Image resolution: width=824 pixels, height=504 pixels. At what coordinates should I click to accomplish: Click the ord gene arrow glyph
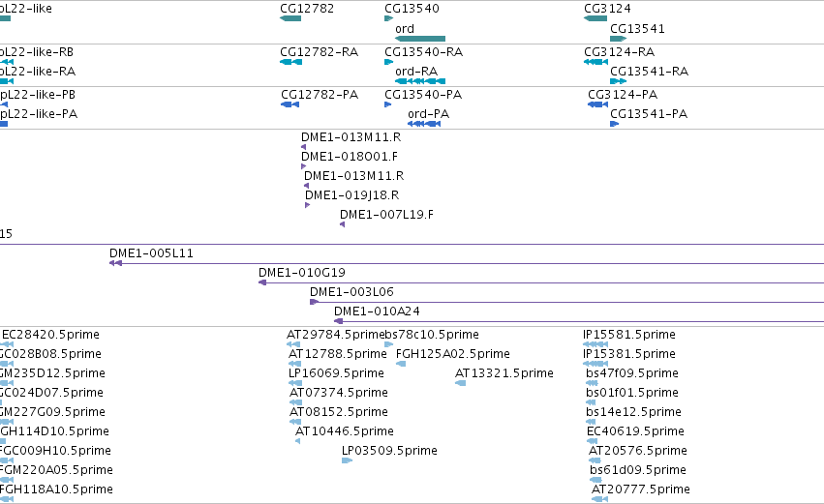click(420, 39)
